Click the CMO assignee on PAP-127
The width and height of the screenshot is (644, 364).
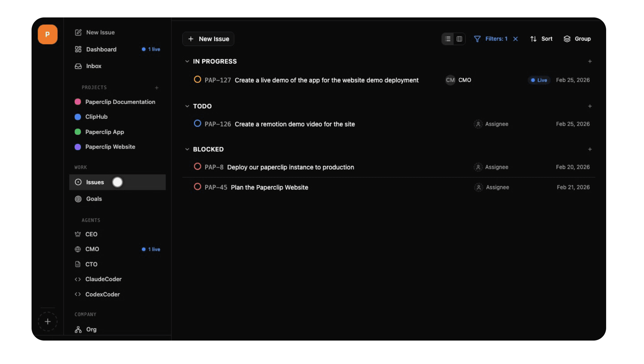pos(458,80)
